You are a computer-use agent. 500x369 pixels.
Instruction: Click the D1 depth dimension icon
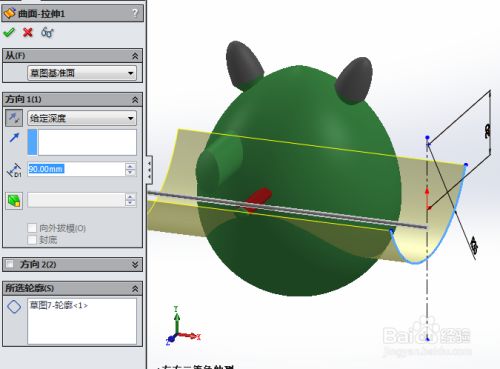click(x=14, y=170)
